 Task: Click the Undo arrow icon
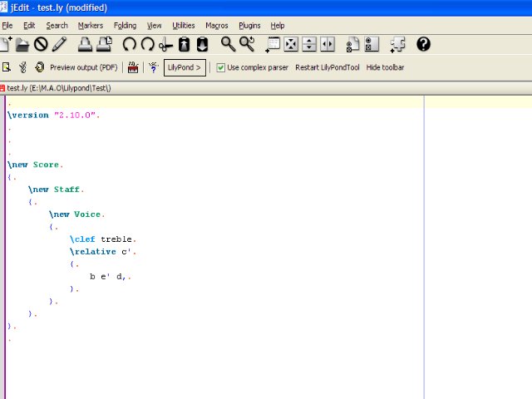pos(129,44)
